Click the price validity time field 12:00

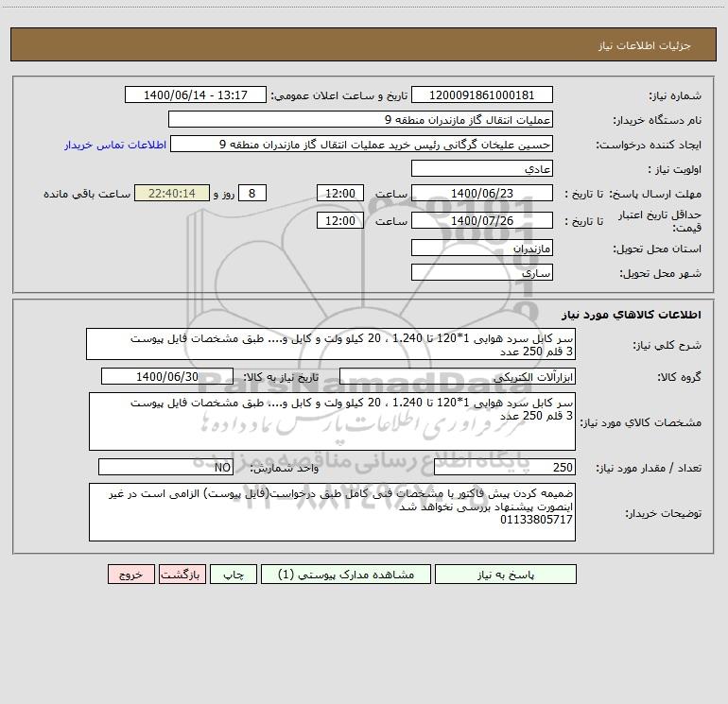tap(339, 220)
